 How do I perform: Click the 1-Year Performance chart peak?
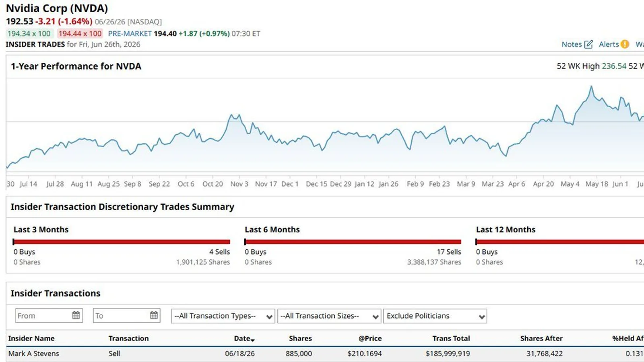click(591, 86)
